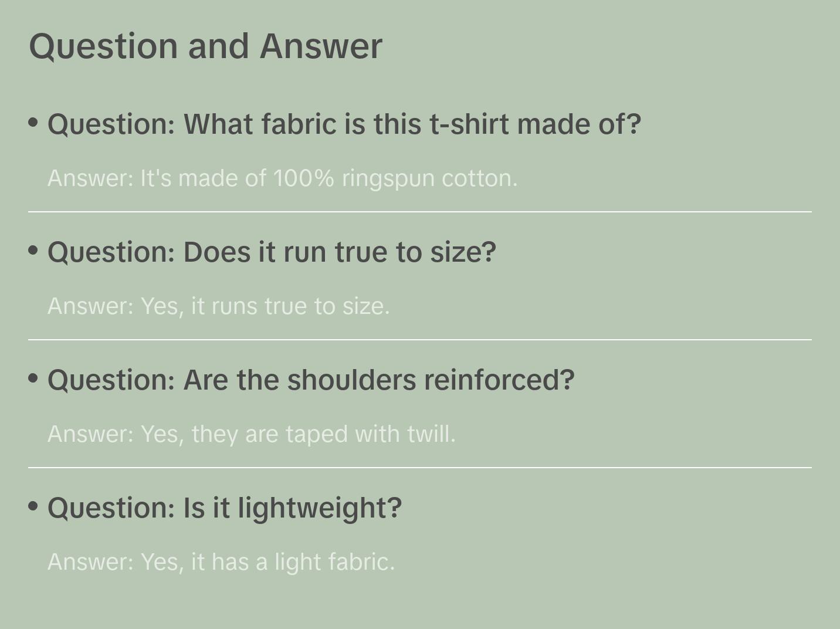Click the word "Answer" in the page heading
The image size is (840, 629).
click(321, 46)
